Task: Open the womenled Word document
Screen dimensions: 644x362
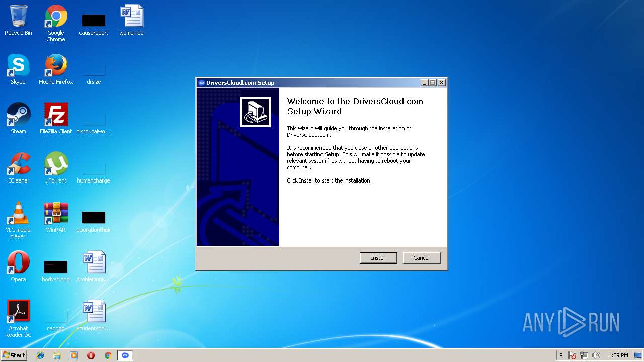Action: pos(131,20)
